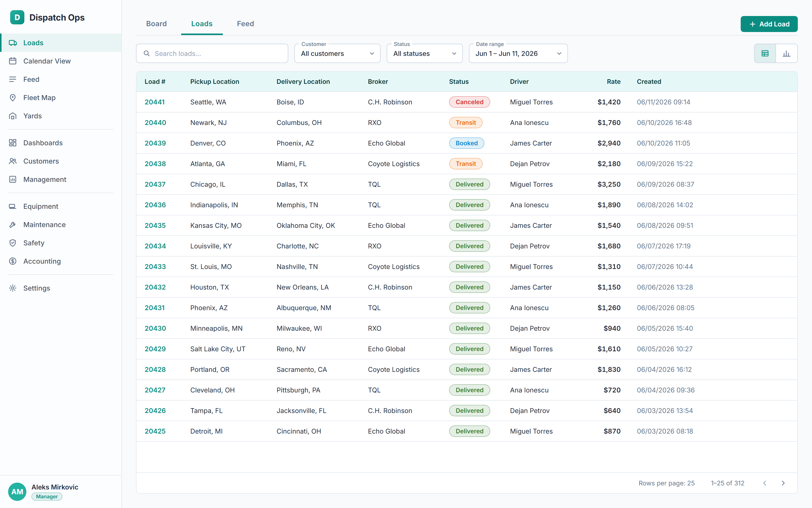This screenshot has width=812, height=508.
Task: Switch to table view
Action: (765, 53)
